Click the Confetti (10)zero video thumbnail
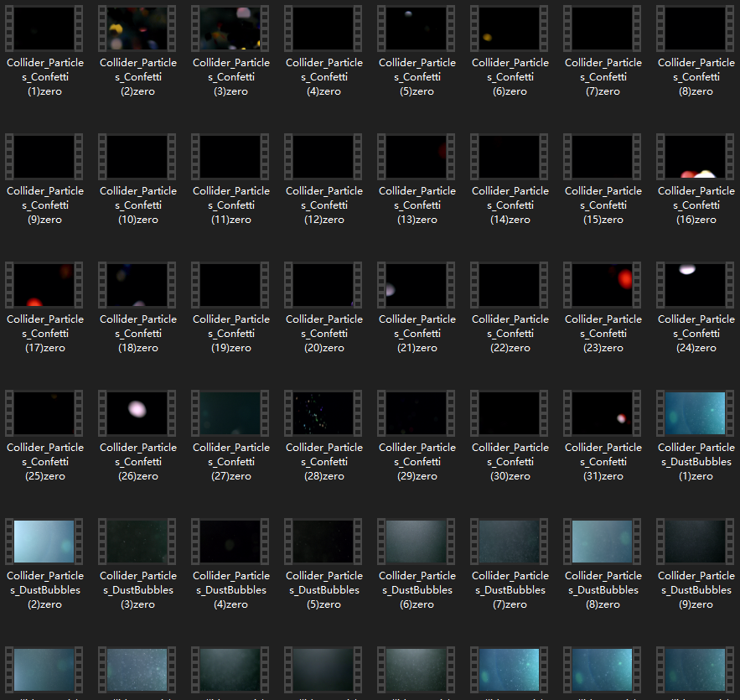This screenshot has width=740, height=700. [137, 157]
